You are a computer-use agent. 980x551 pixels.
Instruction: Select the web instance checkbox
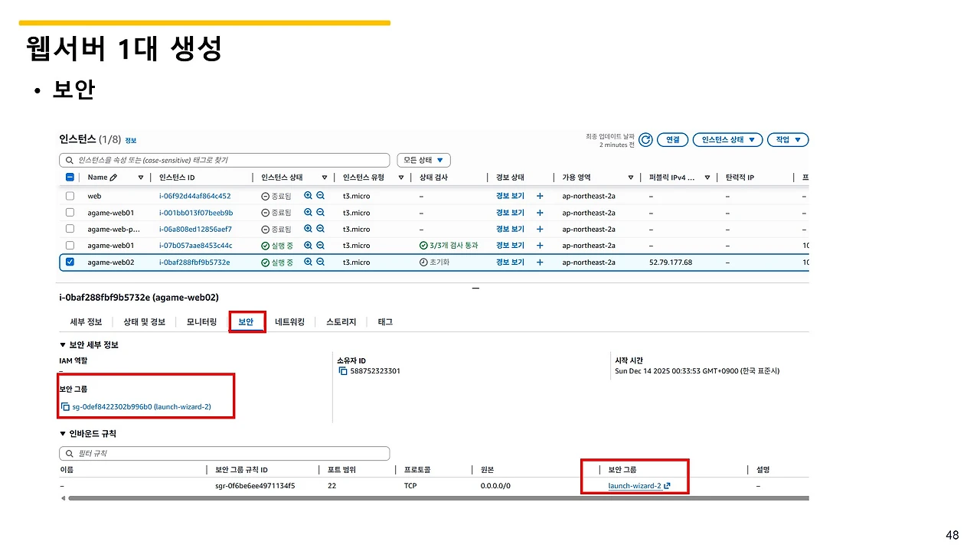coord(70,196)
